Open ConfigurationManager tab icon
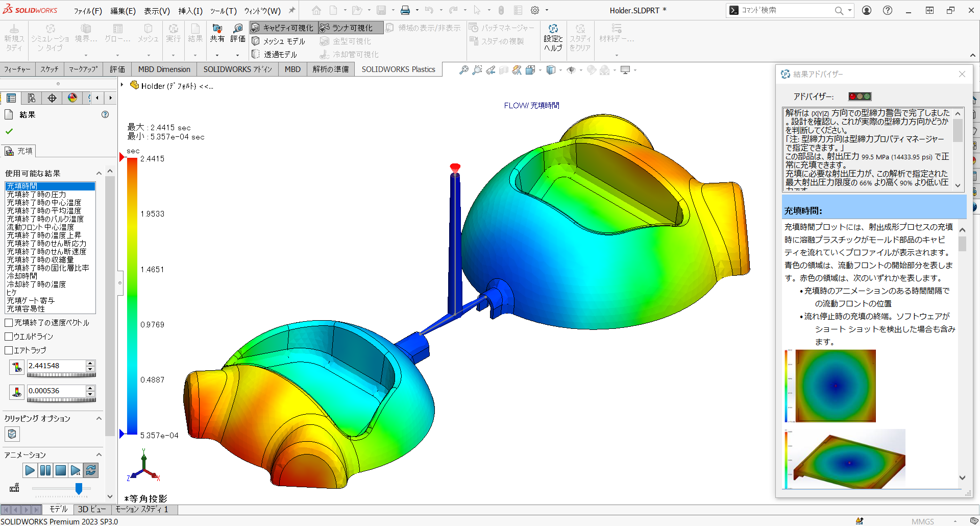 click(31, 98)
